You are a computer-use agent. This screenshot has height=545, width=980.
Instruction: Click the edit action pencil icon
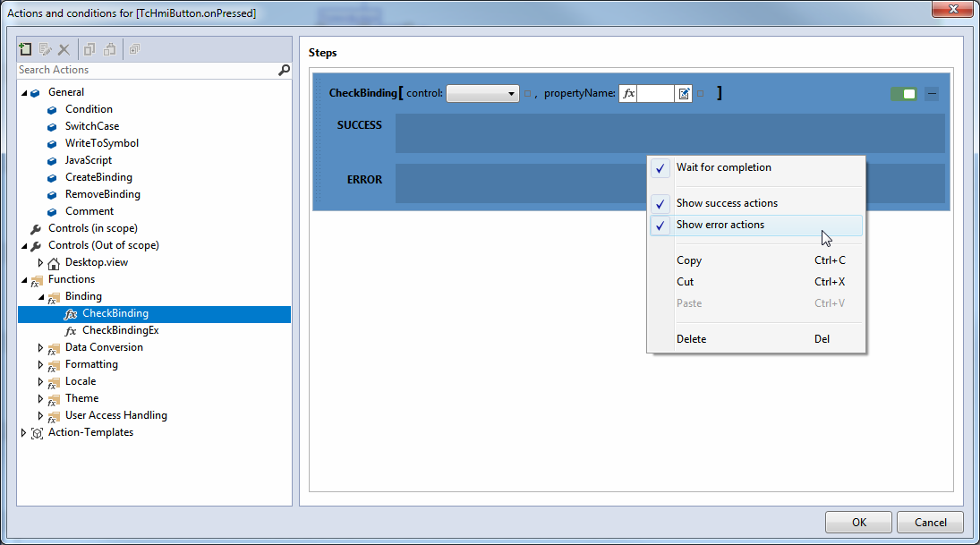pos(45,48)
